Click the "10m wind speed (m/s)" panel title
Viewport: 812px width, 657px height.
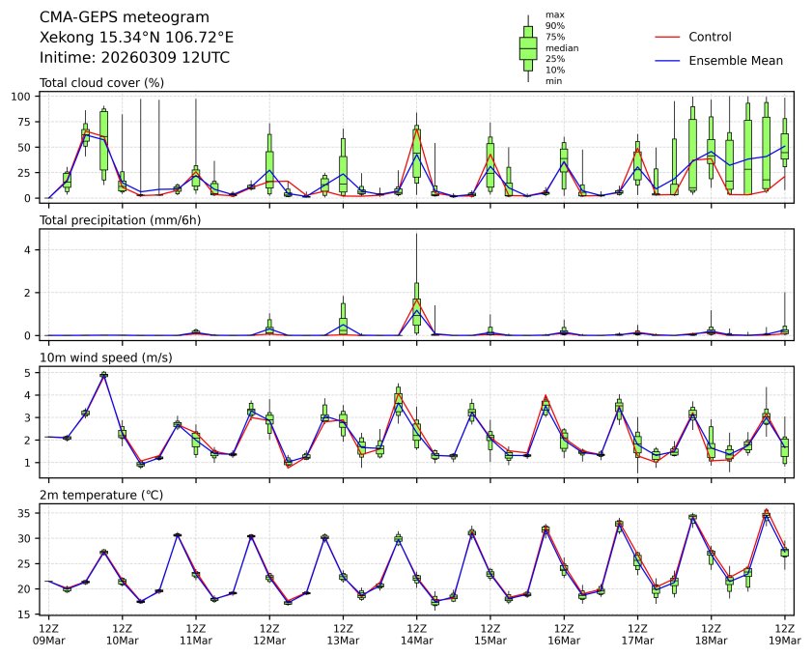[x=99, y=357]
